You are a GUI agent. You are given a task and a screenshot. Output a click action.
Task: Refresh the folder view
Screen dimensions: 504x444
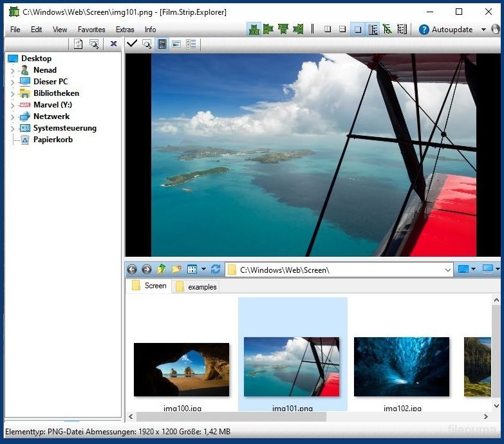tap(216, 269)
